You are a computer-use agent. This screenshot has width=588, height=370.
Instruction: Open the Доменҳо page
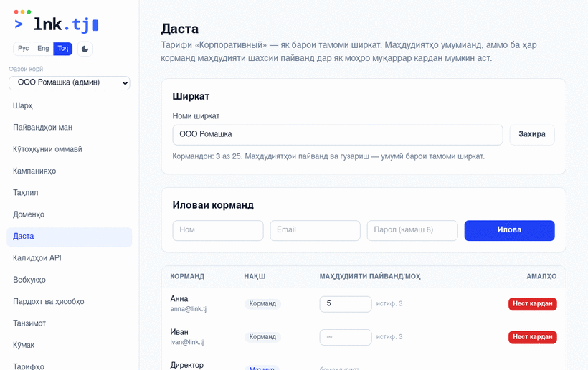(x=70, y=214)
